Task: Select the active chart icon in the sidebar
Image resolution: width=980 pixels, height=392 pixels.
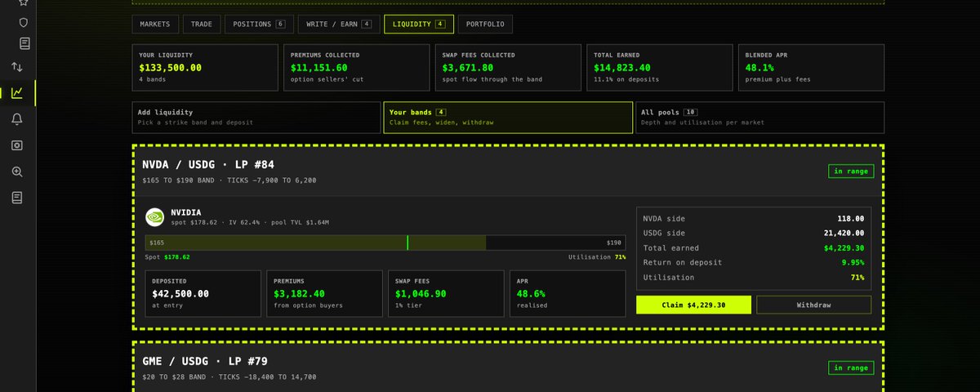Action: pyautogui.click(x=17, y=93)
